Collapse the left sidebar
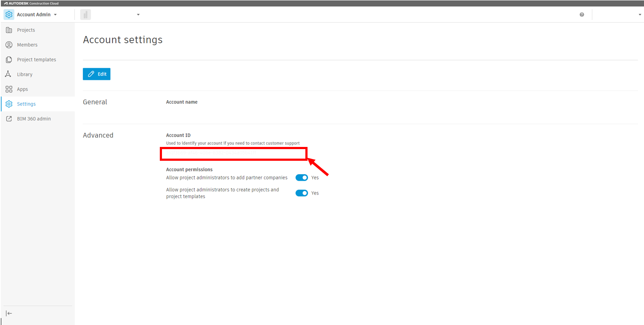The width and height of the screenshot is (644, 325). click(9, 313)
